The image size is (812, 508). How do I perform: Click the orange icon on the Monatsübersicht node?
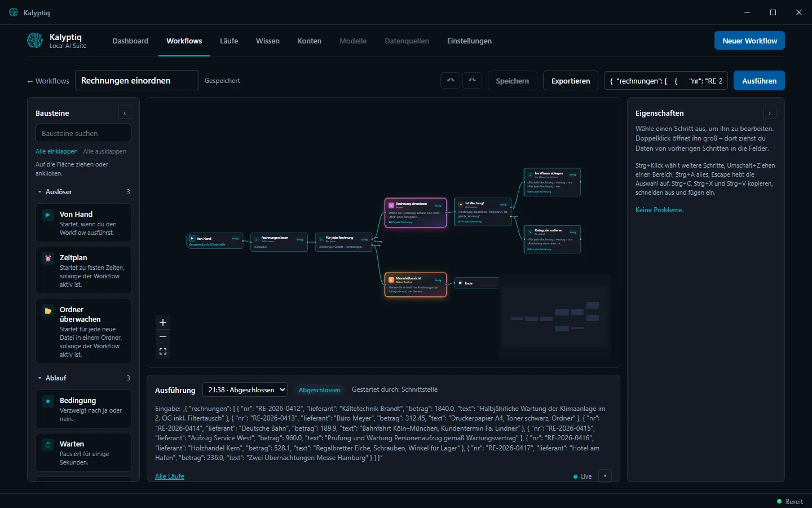(391, 280)
